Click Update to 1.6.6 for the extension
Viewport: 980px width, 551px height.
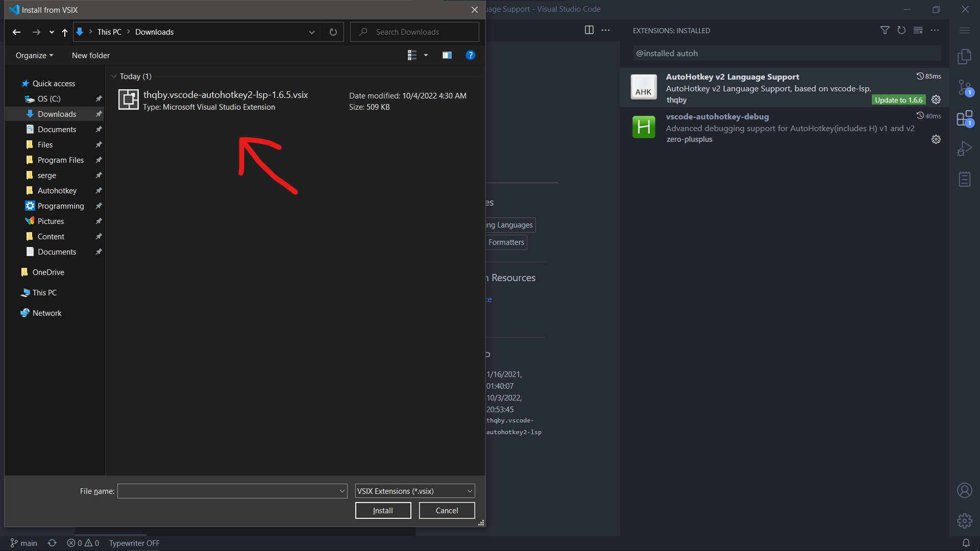[x=898, y=99]
